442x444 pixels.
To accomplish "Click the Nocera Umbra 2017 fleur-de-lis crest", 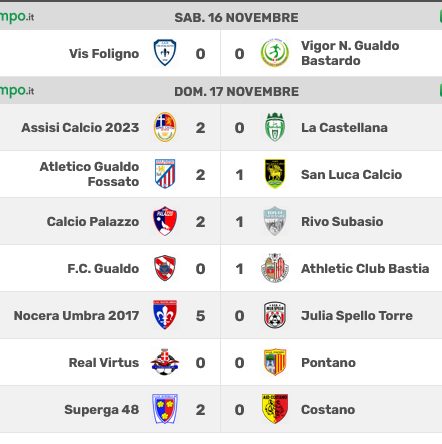I will [165, 315].
